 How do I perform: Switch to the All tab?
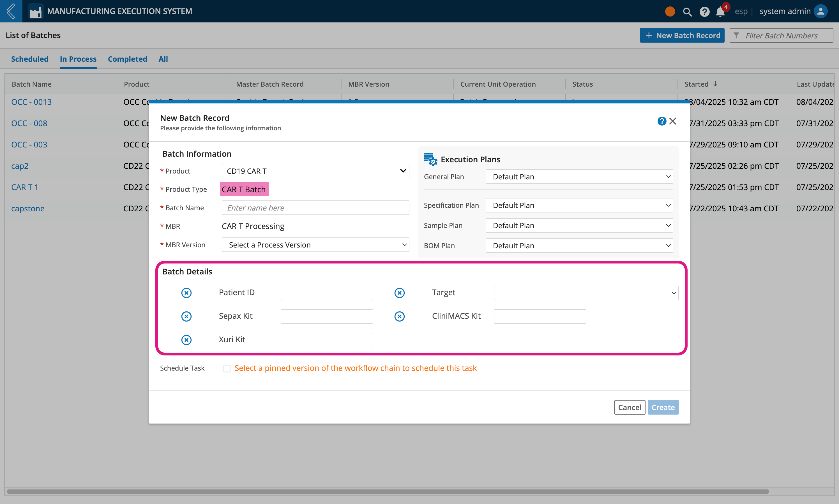point(163,59)
